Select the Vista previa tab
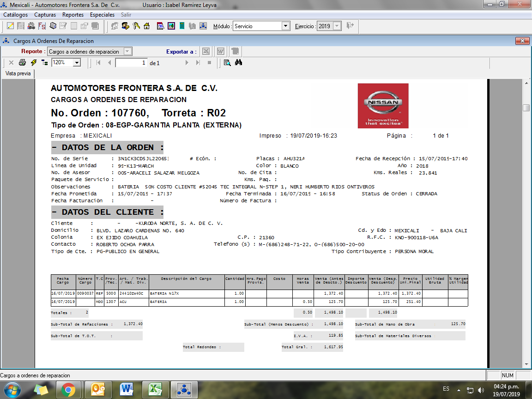 point(18,73)
